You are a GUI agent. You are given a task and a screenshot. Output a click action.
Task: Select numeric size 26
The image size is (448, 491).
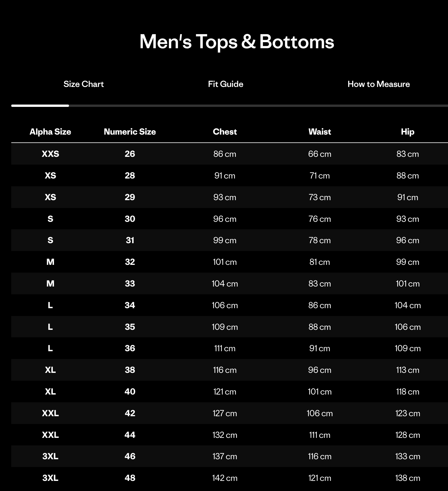click(x=130, y=154)
